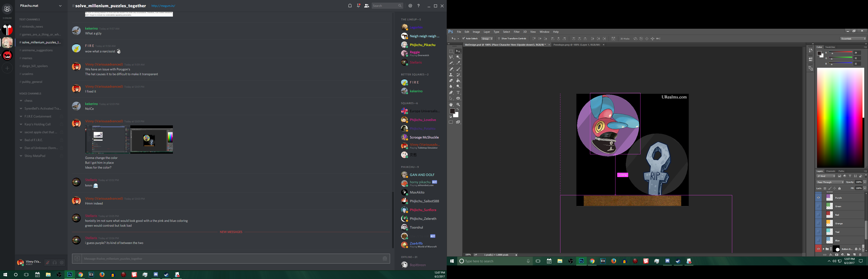Viewport: 868px width, 279px height.
Task: Select the Paint Bucket tool
Action: tap(458, 81)
